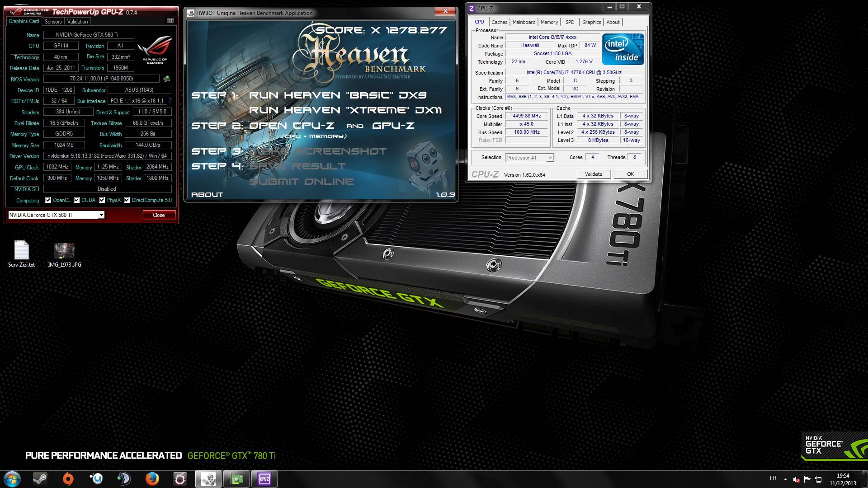Open the Action Center flag icon

tap(807, 479)
